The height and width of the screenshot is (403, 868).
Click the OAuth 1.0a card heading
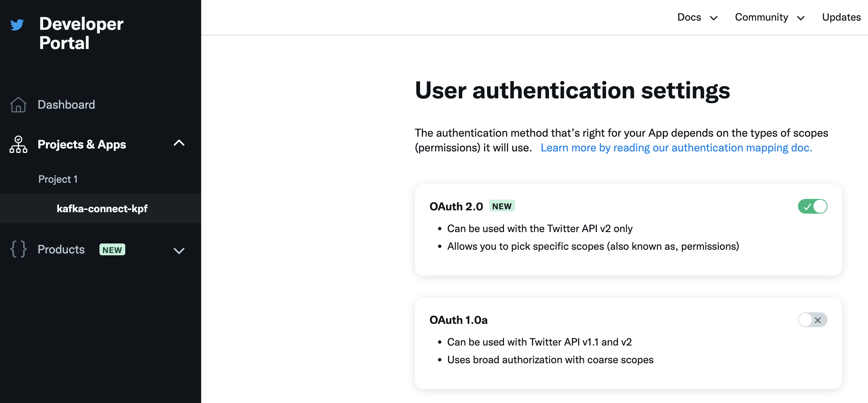(x=458, y=320)
